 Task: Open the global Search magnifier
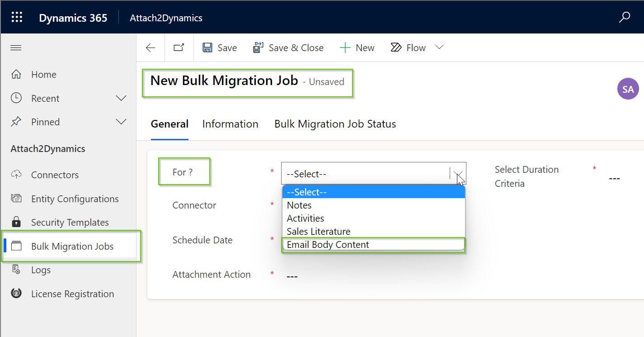coord(625,17)
